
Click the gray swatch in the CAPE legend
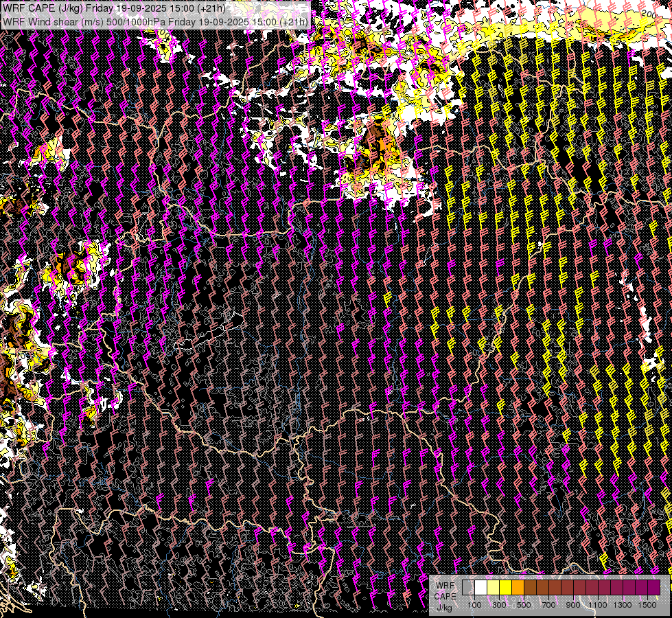[x=468, y=588]
